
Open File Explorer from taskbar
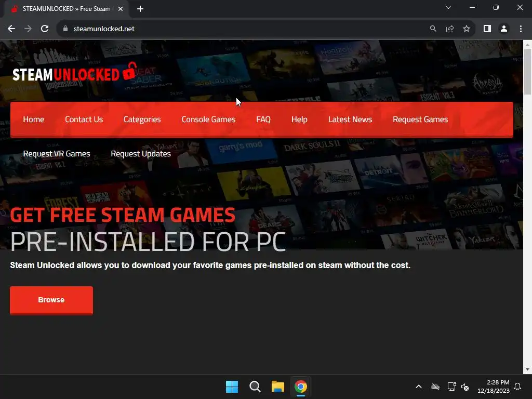(278, 387)
